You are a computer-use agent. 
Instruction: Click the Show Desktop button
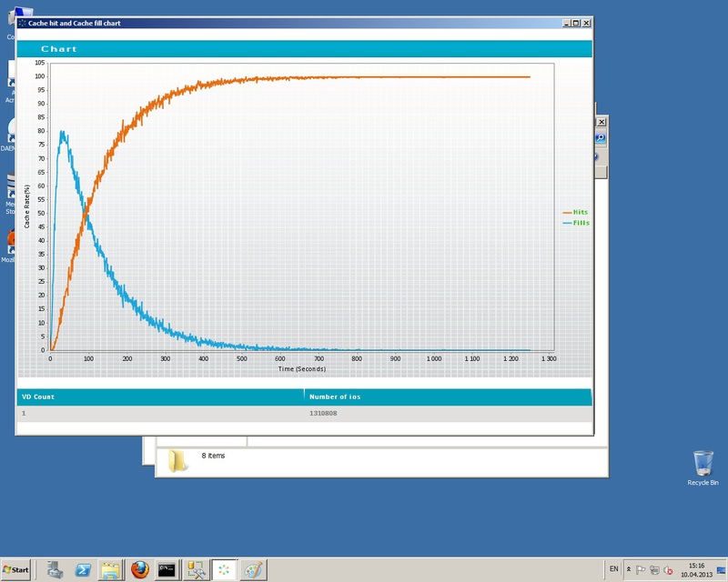tap(722, 570)
